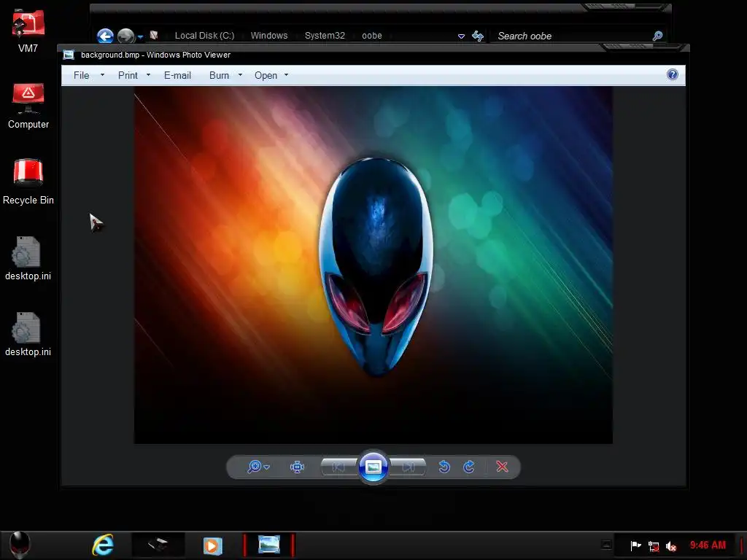Select the VM7 desktop icon
Viewport: 747px width, 560px height.
[x=28, y=32]
